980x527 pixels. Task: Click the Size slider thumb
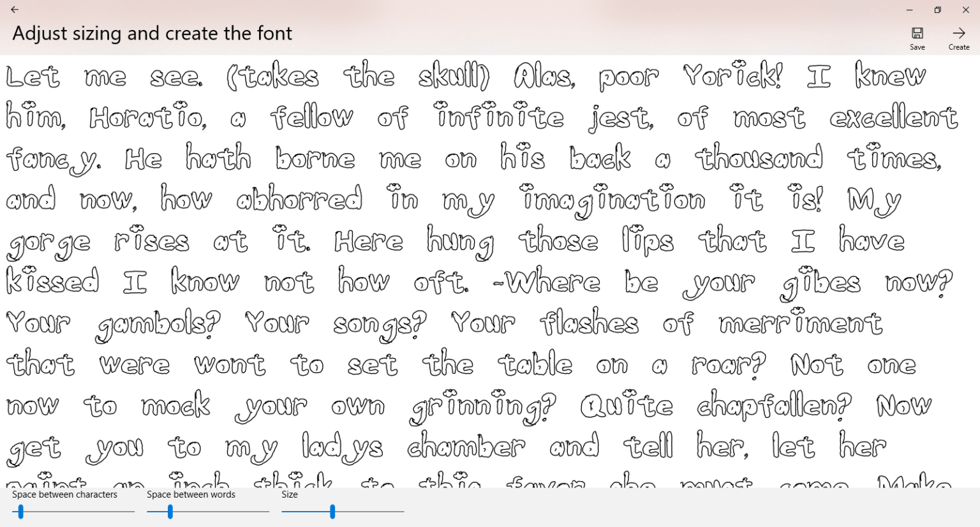point(333,511)
